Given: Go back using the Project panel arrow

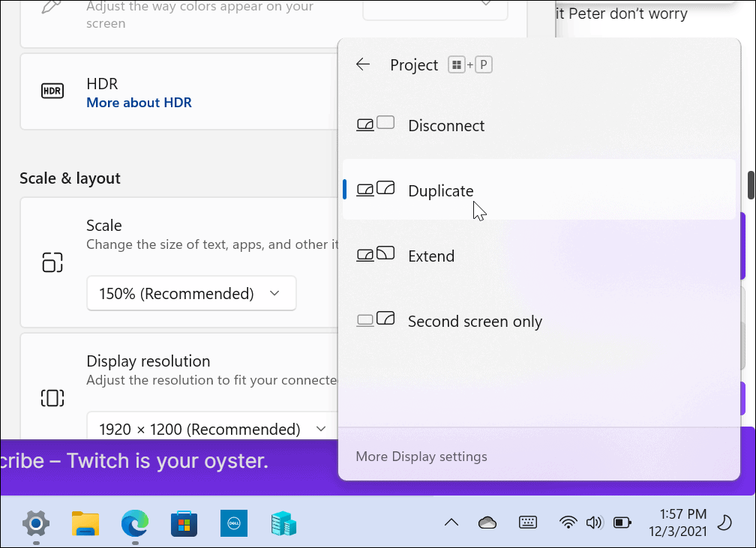Looking at the screenshot, I should pos(362,64).
